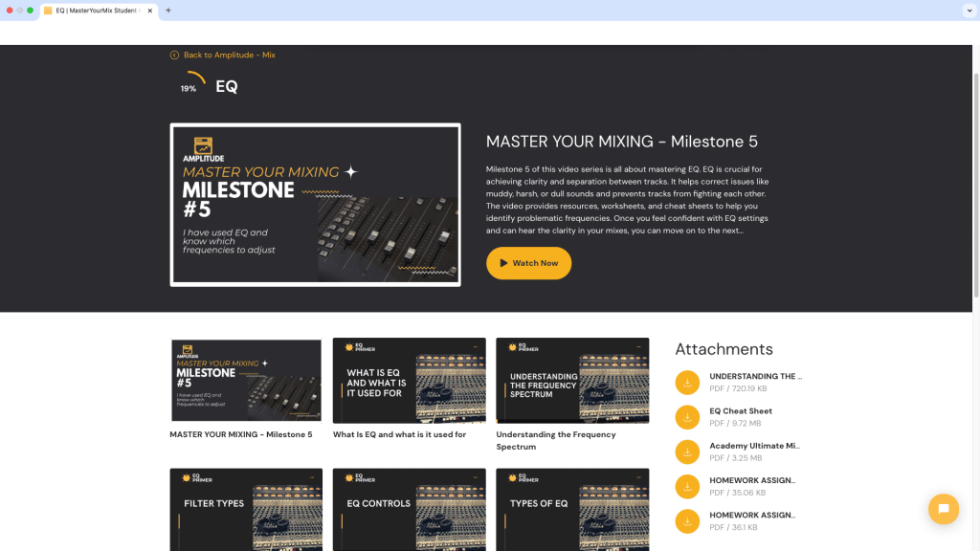Download the Understanding The... PDF attachment icon

687,383
